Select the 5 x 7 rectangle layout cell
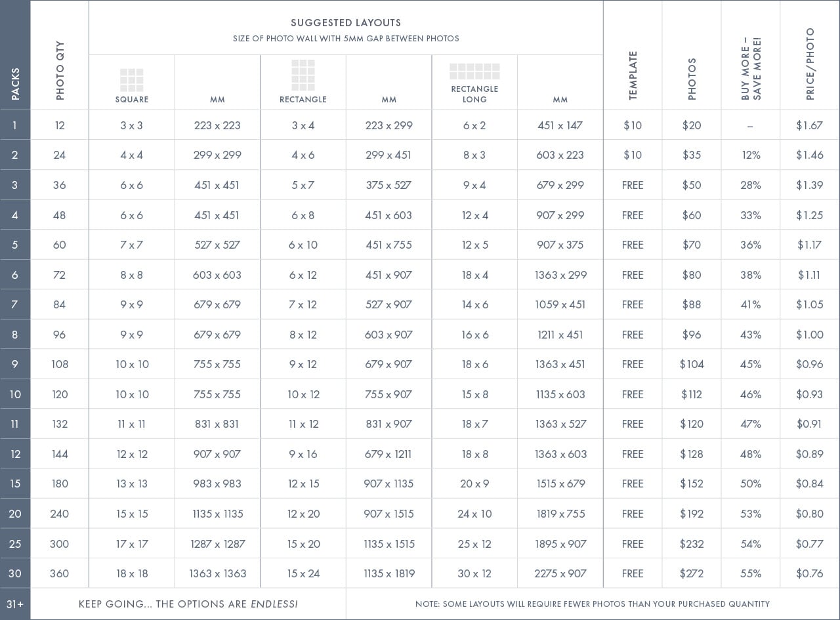840x620 pixels. tap(303, 185)
